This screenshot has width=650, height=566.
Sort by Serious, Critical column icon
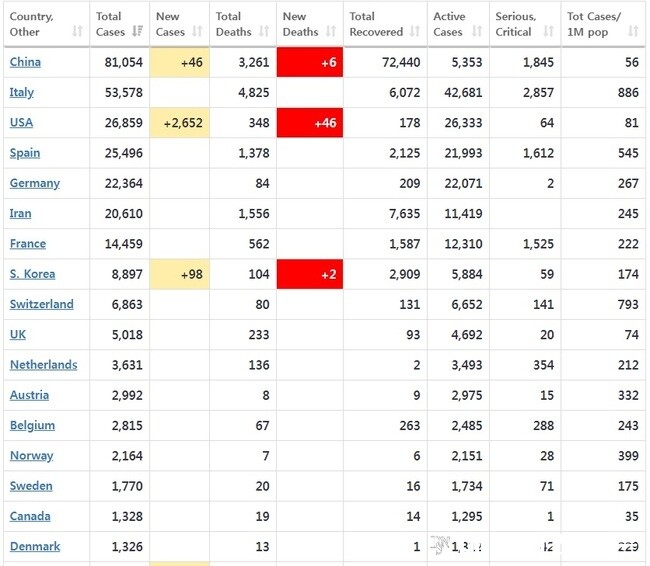pos(549,32)
